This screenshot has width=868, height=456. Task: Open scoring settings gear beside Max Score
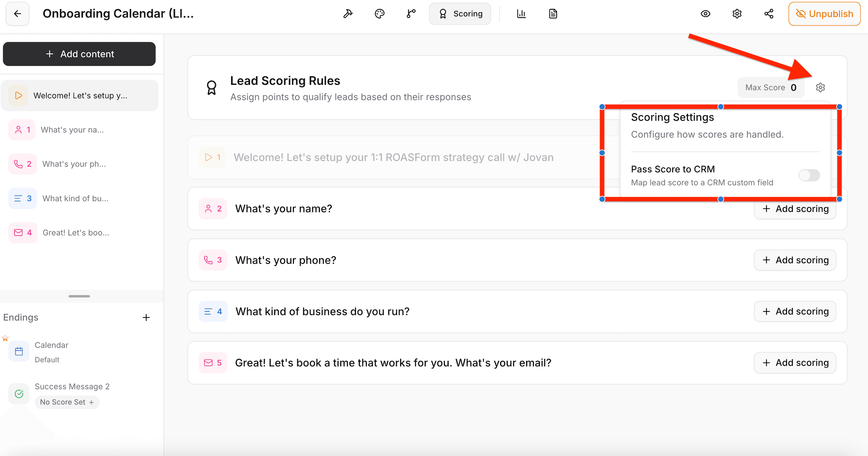tap(820, 87)
